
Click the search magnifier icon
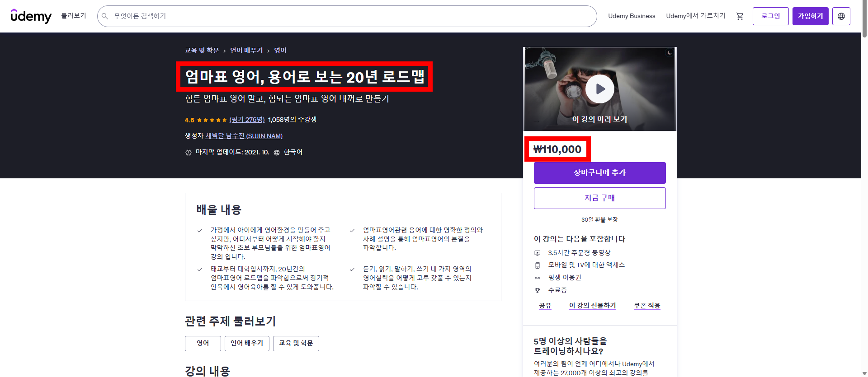tap(105, 16)
